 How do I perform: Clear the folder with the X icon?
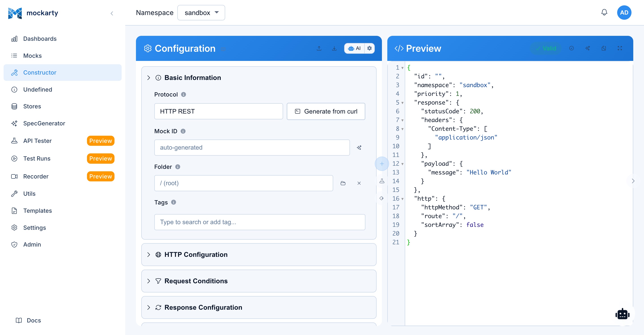[359, 183]
